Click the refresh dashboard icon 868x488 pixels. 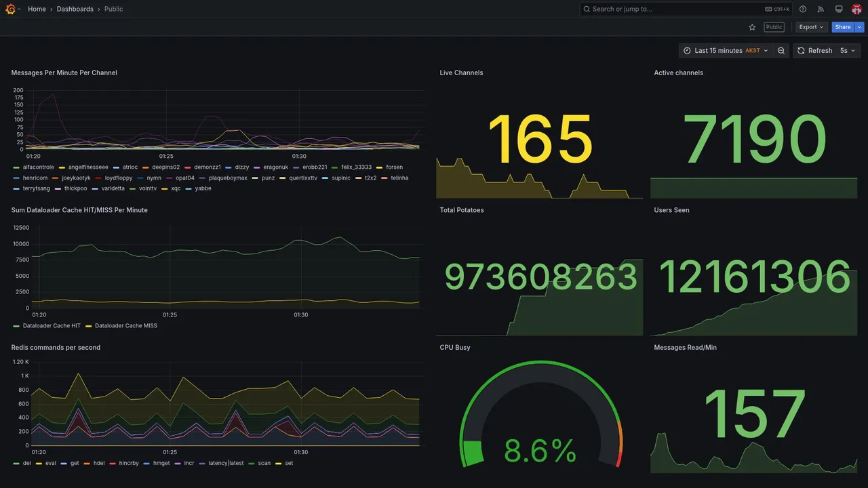click(x=801, y=51)
